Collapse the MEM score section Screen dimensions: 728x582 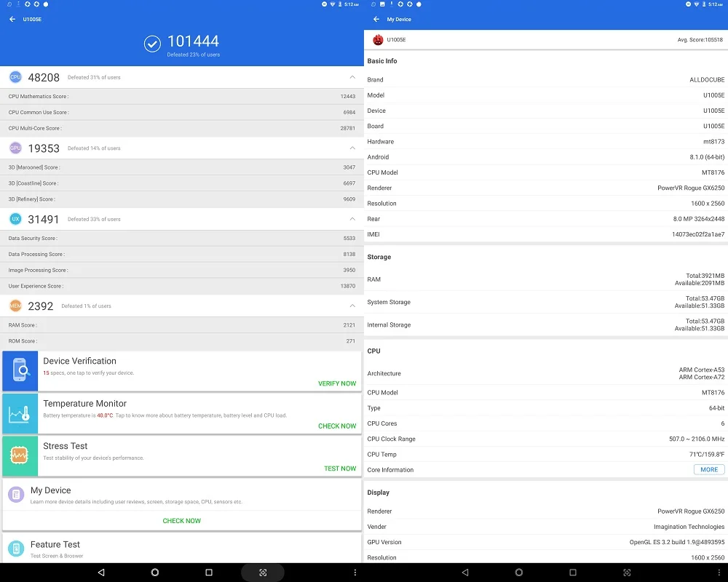coord(352,306)
